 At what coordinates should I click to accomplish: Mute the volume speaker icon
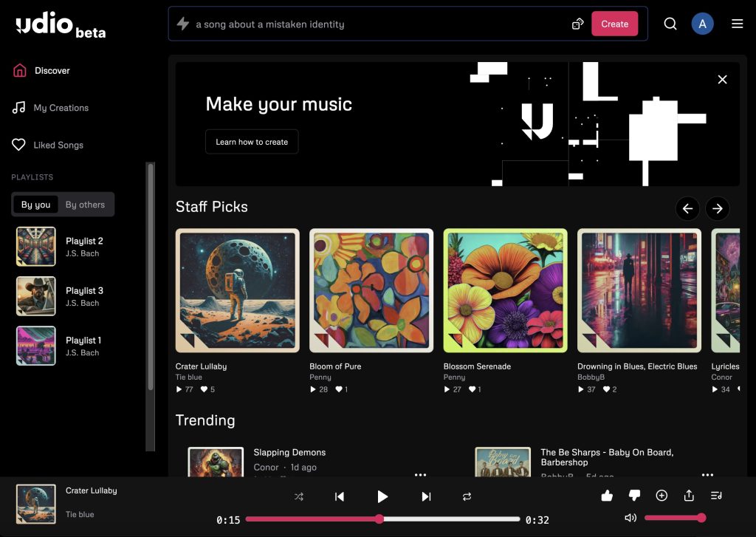[630, 518]
